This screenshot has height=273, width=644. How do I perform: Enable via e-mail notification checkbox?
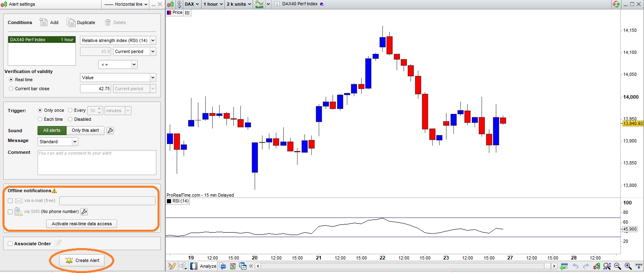(10, 201)
